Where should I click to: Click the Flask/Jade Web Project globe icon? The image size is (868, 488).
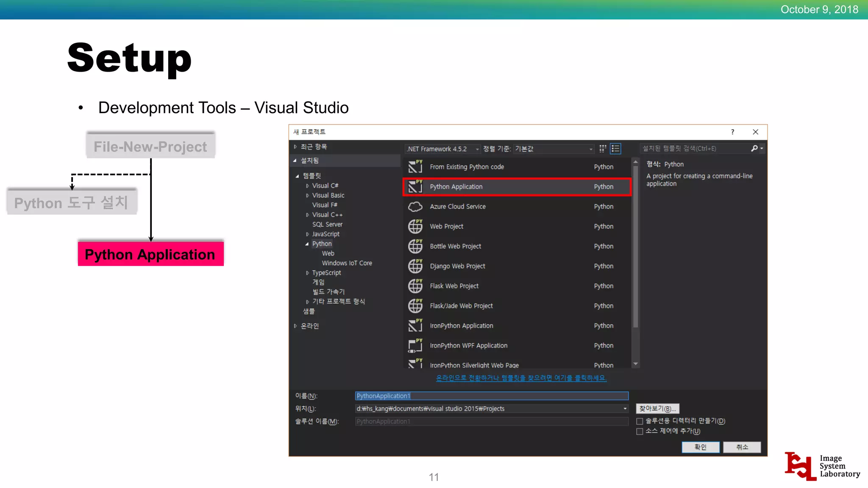pyautogui.click(x=415, y=306)
